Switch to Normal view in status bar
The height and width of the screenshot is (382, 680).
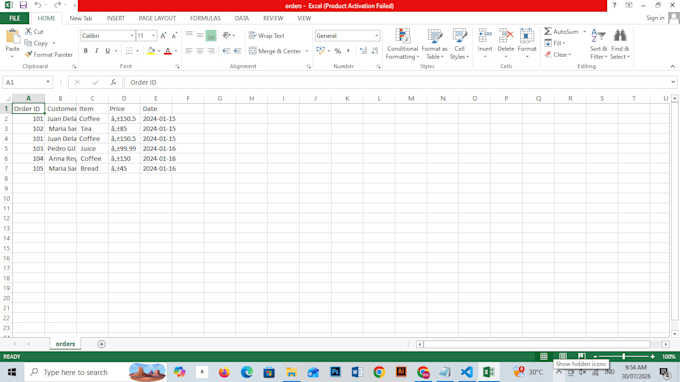coord(544,356)
